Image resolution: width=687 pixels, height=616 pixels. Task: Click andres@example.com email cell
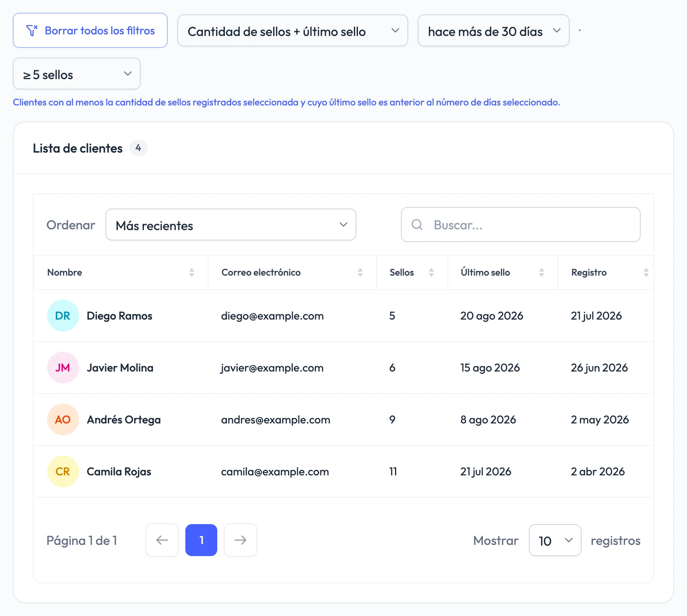pos(276,420)
